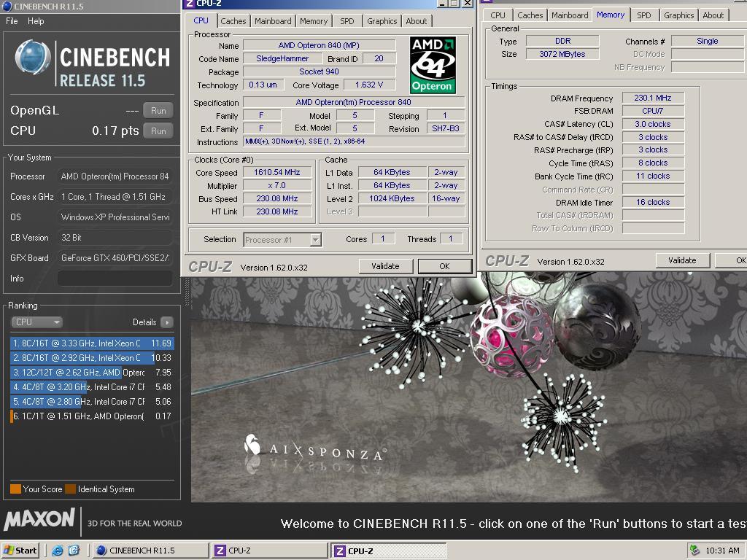Click the Identical System brown legend swatch
This screenshot has width=747, height=560.
pos(71,489)
